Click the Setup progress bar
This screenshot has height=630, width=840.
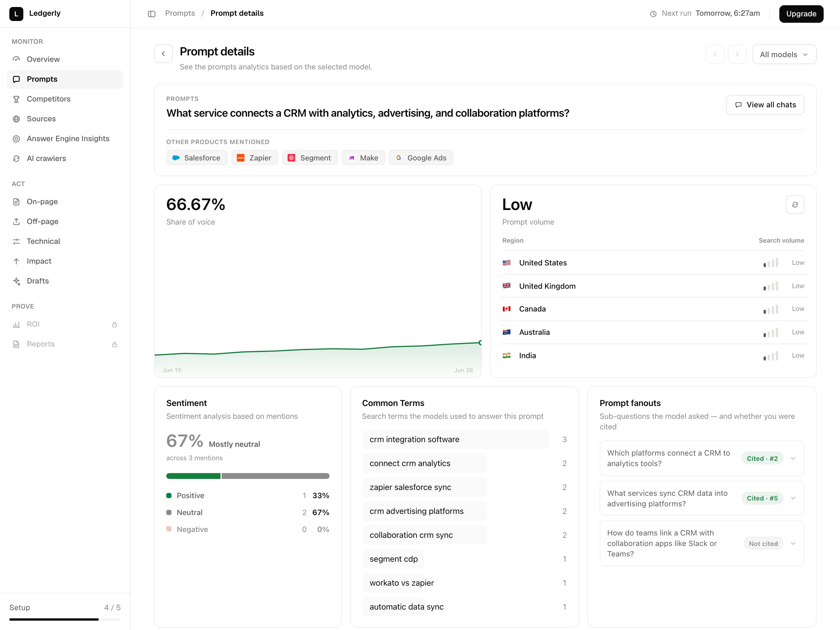click(x=65, y=619)
